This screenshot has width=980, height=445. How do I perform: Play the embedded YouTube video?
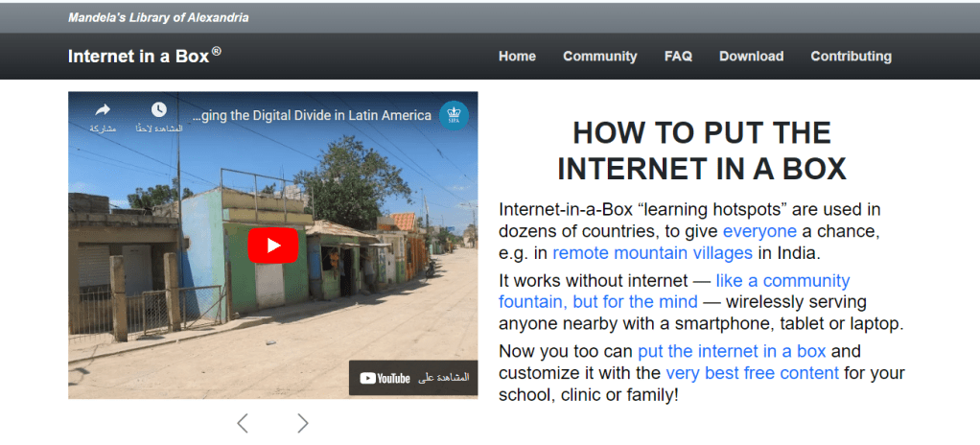273,246
